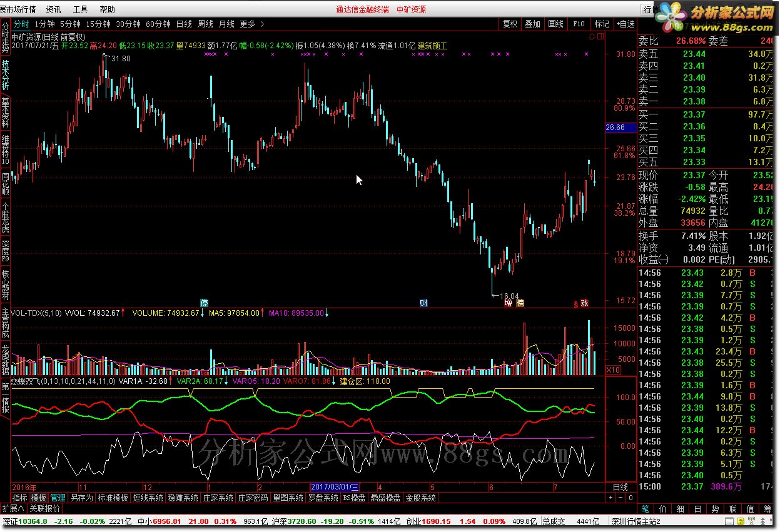Image resolution: width=780 pixels, height=532 pixels.
Task: Open 技术分析 sidebar tab
Action: tap(5, 75)
